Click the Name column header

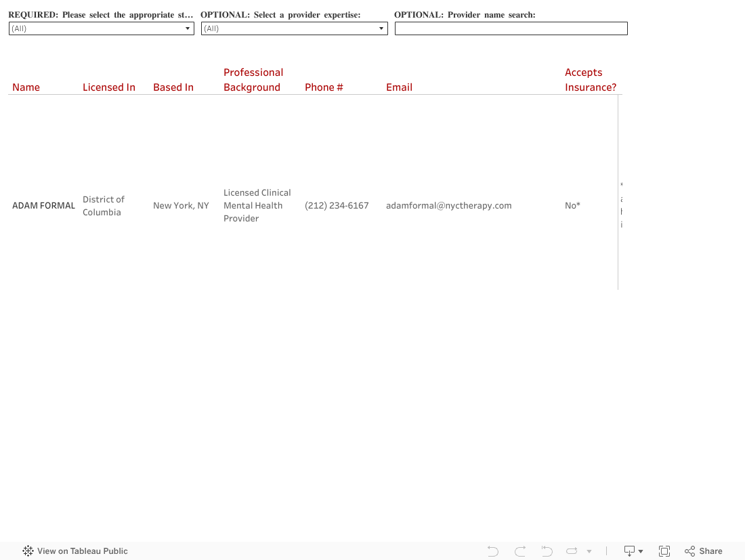tap(26, 87)
